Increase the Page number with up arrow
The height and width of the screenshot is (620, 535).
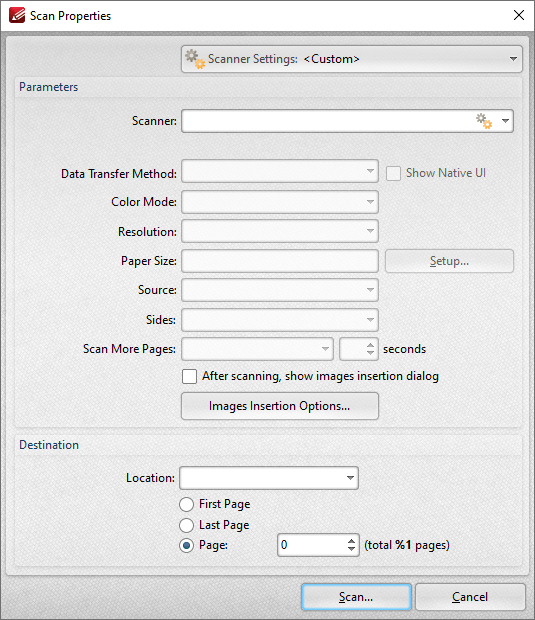(x=351, y=541)
